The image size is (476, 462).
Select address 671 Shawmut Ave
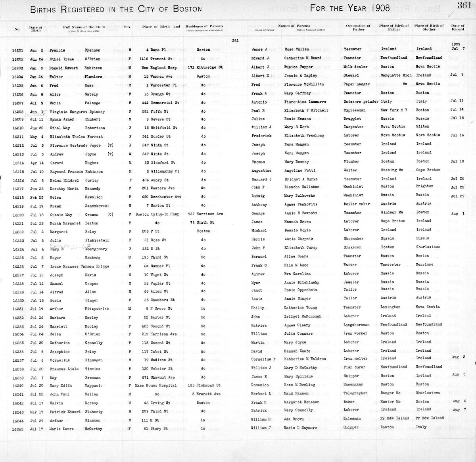click(159, 377)
